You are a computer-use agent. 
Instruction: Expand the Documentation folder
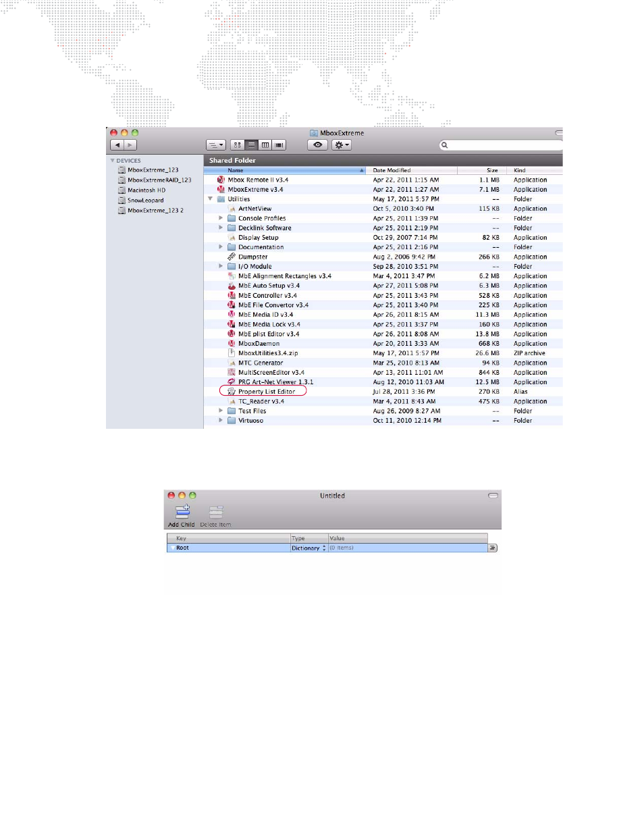coord(221,247)
